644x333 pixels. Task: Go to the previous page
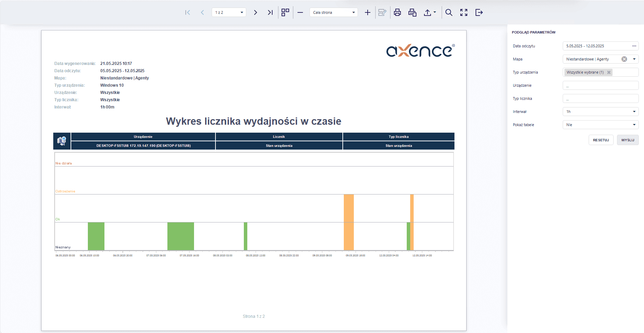click(202, 12)
